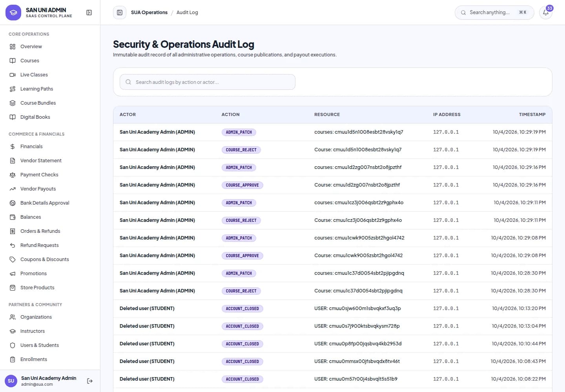Click the Action column header
This screenshot has width=565, height=392.
230,114
